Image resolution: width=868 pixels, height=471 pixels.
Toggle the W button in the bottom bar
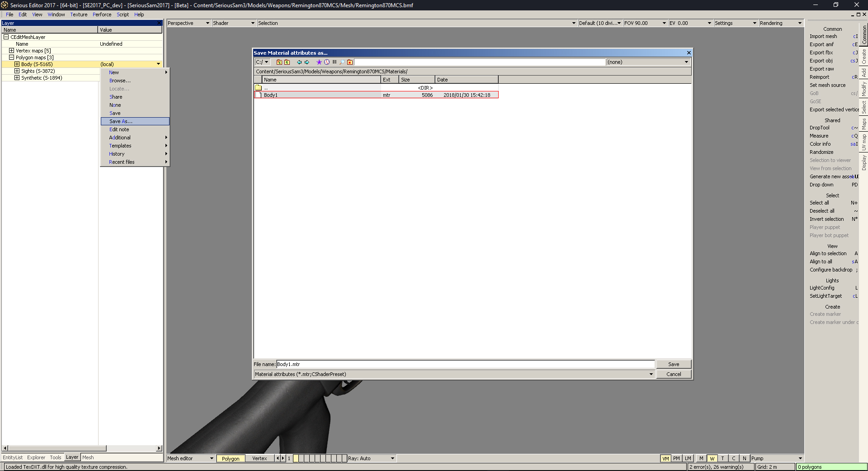click(x=712, y=458)
